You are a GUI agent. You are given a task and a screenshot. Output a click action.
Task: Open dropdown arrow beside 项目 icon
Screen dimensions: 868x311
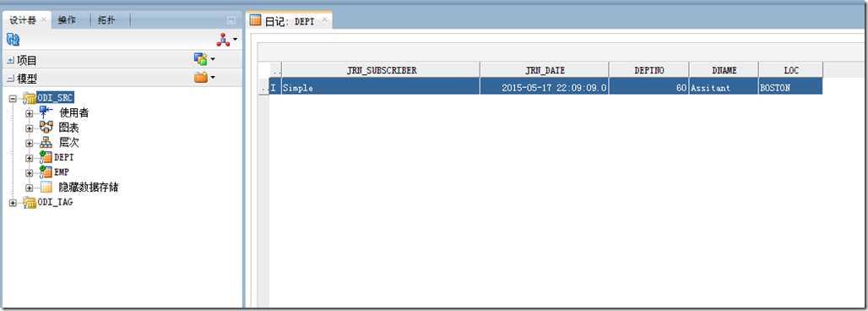pyautogui.click(x=213, y=59)
